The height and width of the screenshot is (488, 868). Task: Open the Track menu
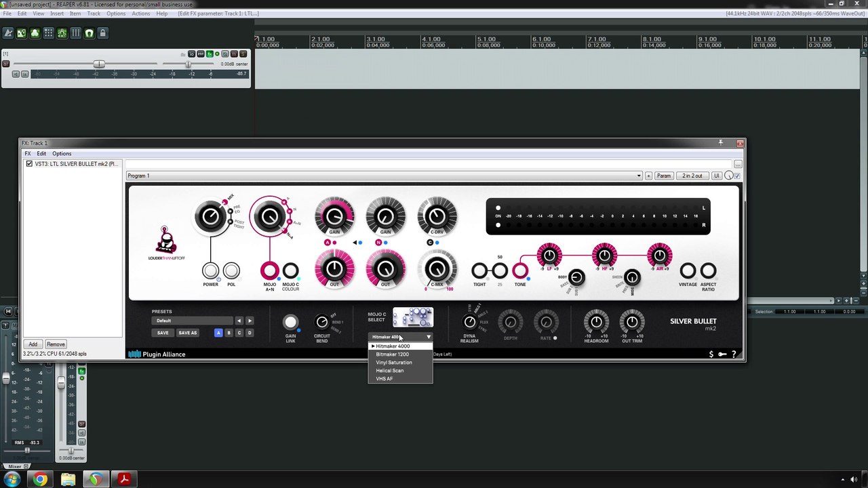click(x=94, y=14)
